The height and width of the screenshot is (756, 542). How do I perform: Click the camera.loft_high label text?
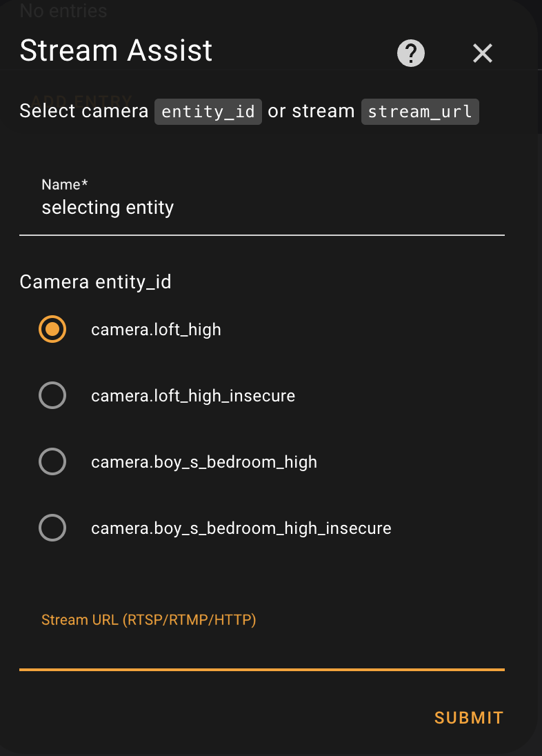click(x=156, y=329)
